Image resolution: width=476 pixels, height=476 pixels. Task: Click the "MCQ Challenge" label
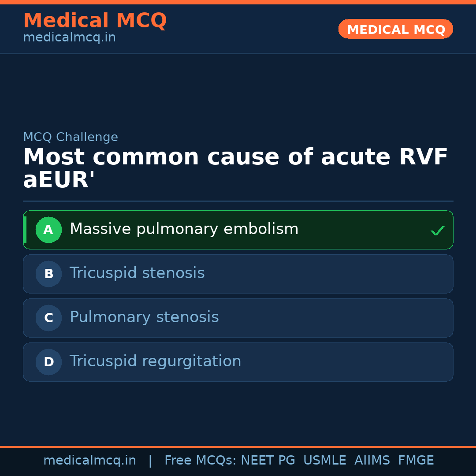[71, 137]
